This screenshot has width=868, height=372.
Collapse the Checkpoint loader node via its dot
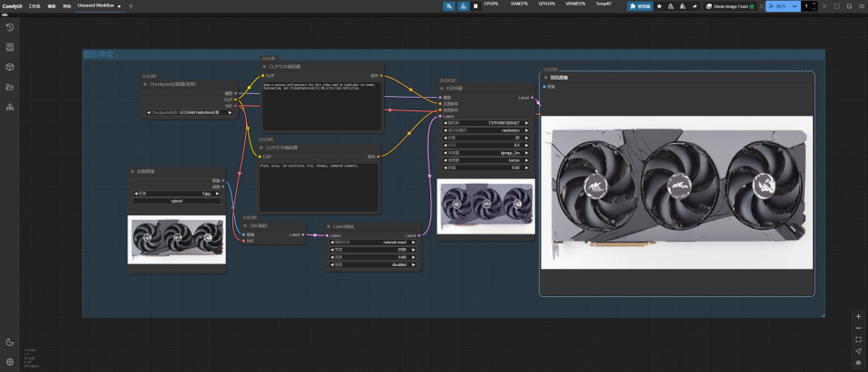tap(146, 83)
